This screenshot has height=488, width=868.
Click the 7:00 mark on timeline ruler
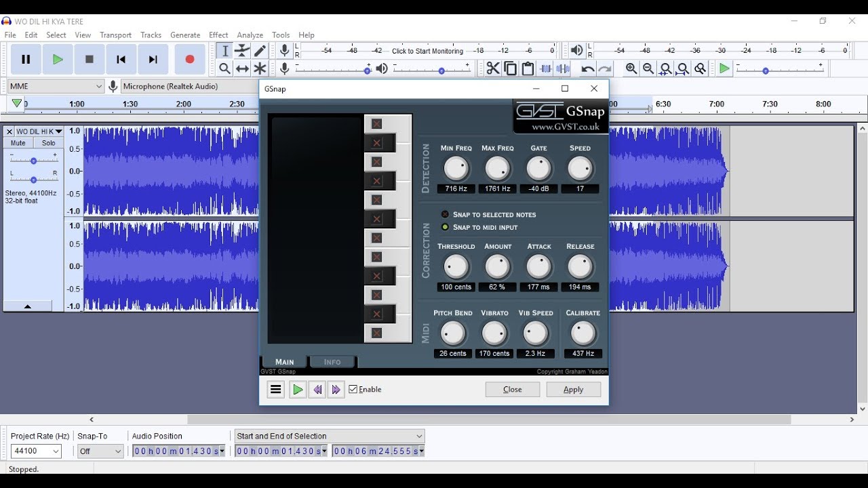click(x=716, y=104)
